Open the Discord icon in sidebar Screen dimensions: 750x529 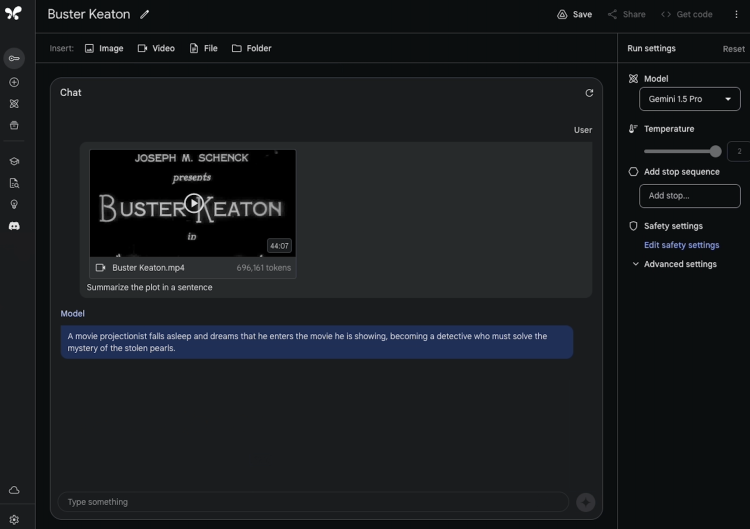pos(14,226)
